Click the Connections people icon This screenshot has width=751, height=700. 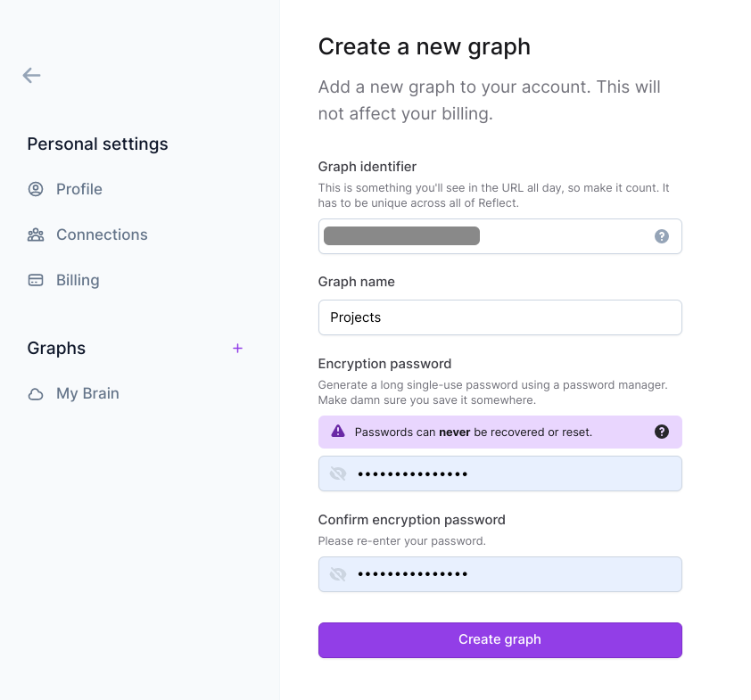36,235
